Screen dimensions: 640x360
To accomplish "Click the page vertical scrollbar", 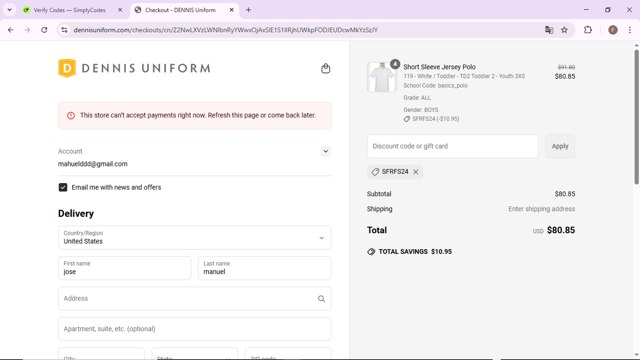I will click(x=636, y=116).
